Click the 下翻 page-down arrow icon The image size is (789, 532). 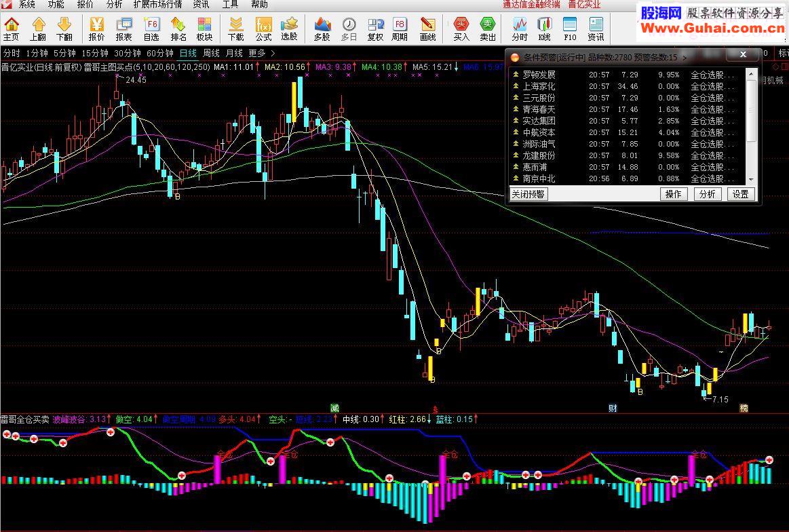[x=64, y=28]
